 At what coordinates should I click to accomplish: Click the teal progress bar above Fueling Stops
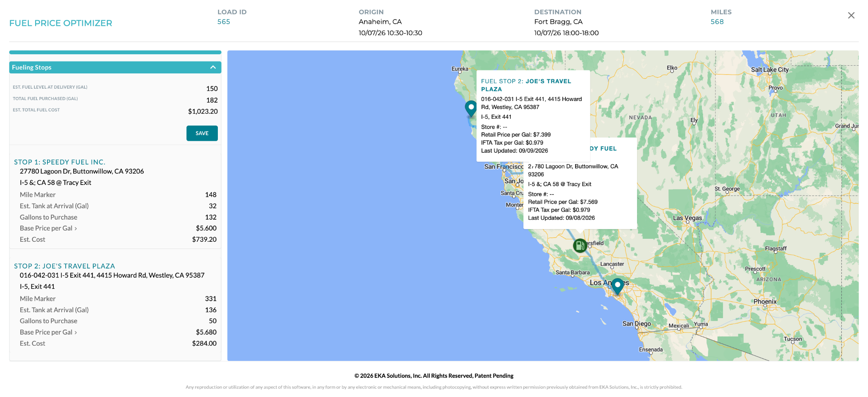pyautogui.click(x=115, y=53)
